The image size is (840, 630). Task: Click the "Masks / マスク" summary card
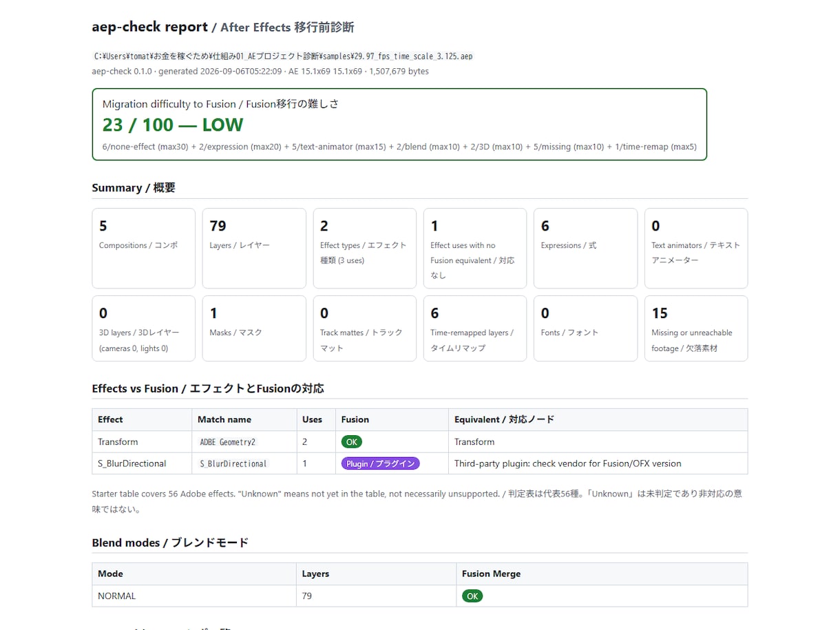click(254, 328)
